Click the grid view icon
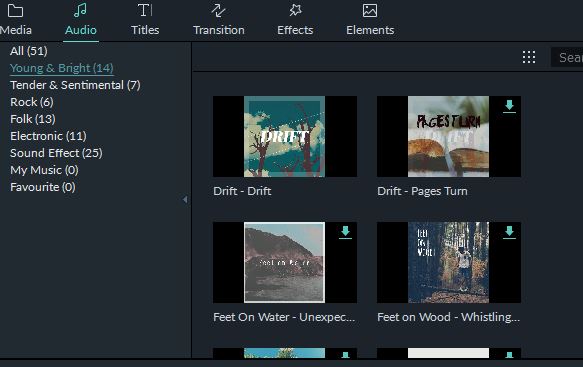 (529, 57)
